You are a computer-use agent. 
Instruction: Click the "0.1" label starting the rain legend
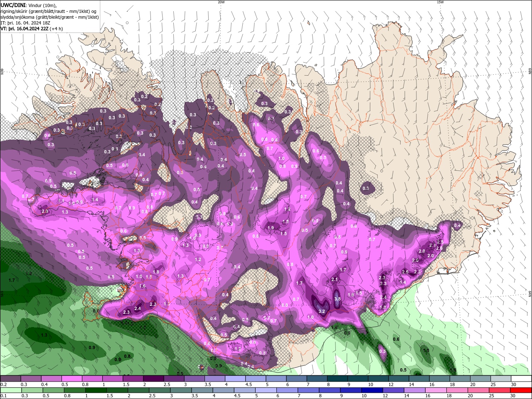[x=4, y=396]
